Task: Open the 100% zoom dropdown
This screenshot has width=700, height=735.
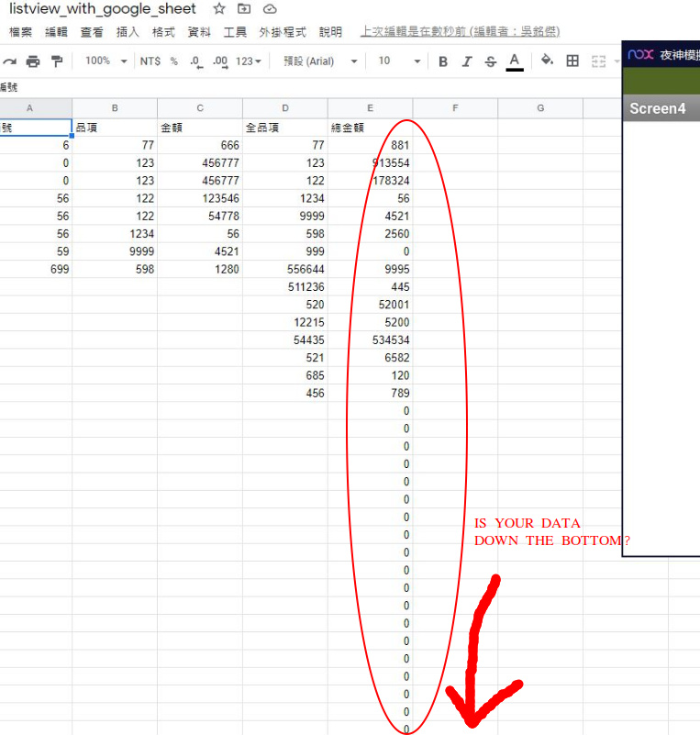Action: click(106, 61)
